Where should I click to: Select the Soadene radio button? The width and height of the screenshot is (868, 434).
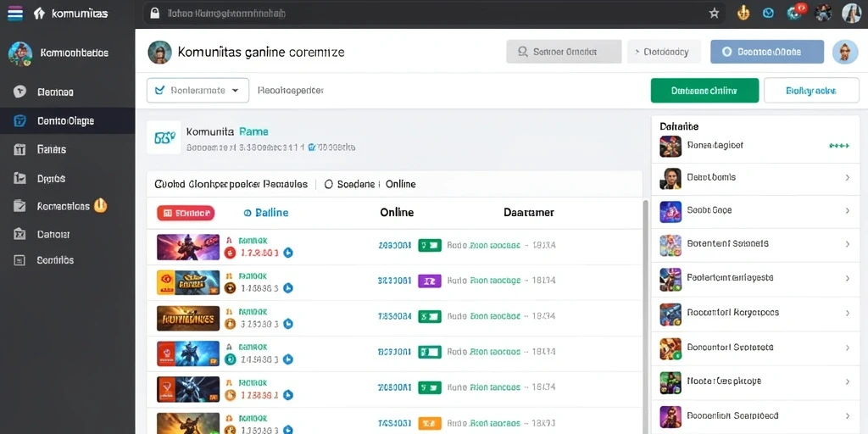pos(328,184)
